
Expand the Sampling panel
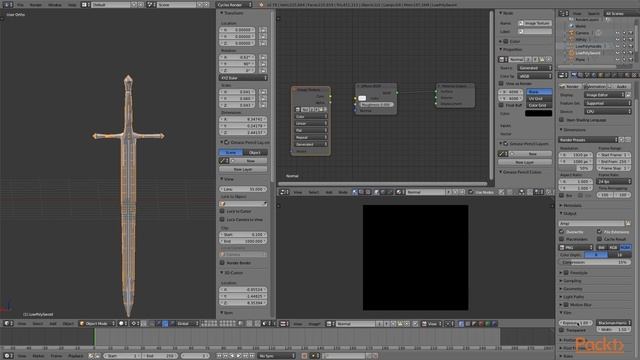[x=561, y=281]
